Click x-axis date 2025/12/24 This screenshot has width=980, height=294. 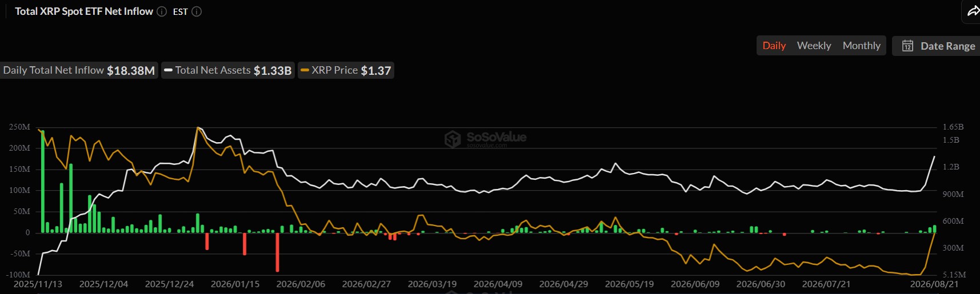pos(169,284)
